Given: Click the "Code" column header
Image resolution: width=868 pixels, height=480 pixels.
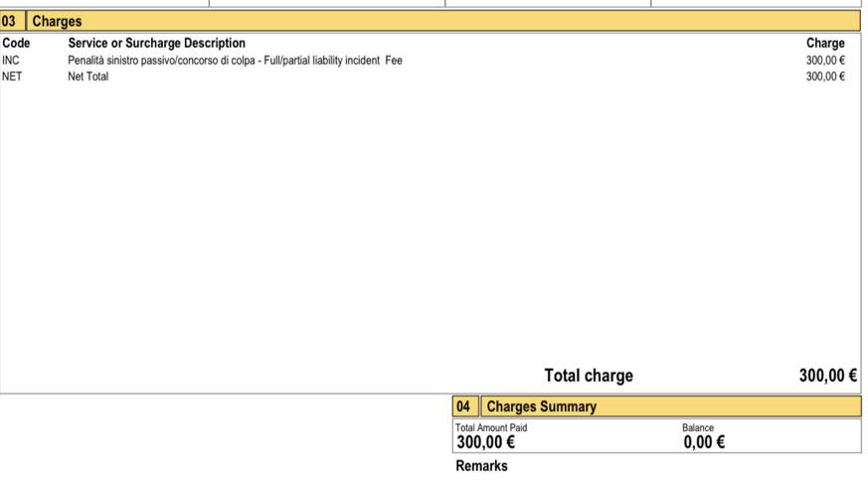Looking at the screenshot, I should pos(16,43).
